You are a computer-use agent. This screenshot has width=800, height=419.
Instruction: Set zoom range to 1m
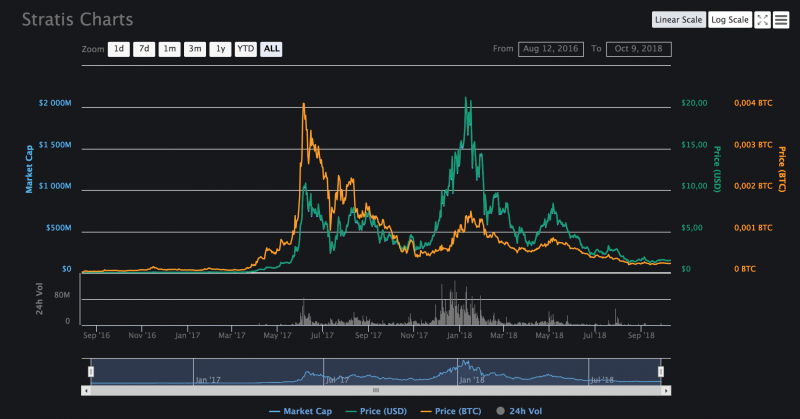pyautogui.click(x=169, y=49)
